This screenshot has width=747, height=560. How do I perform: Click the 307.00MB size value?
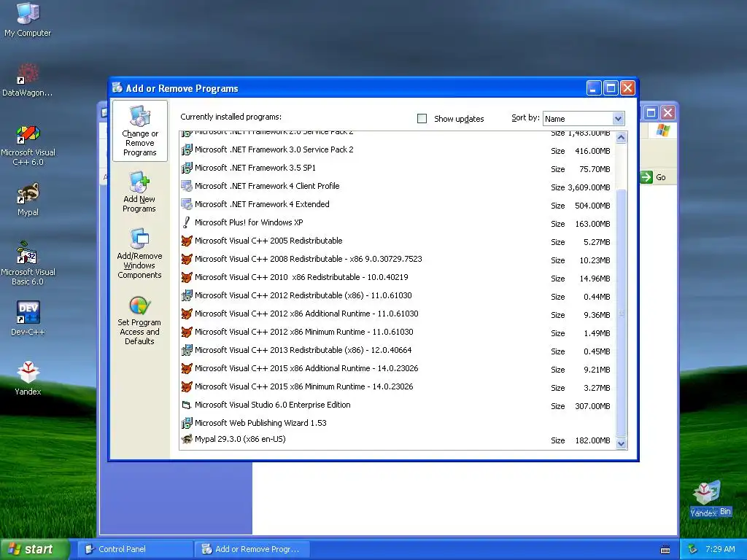(x=592, y=406)
